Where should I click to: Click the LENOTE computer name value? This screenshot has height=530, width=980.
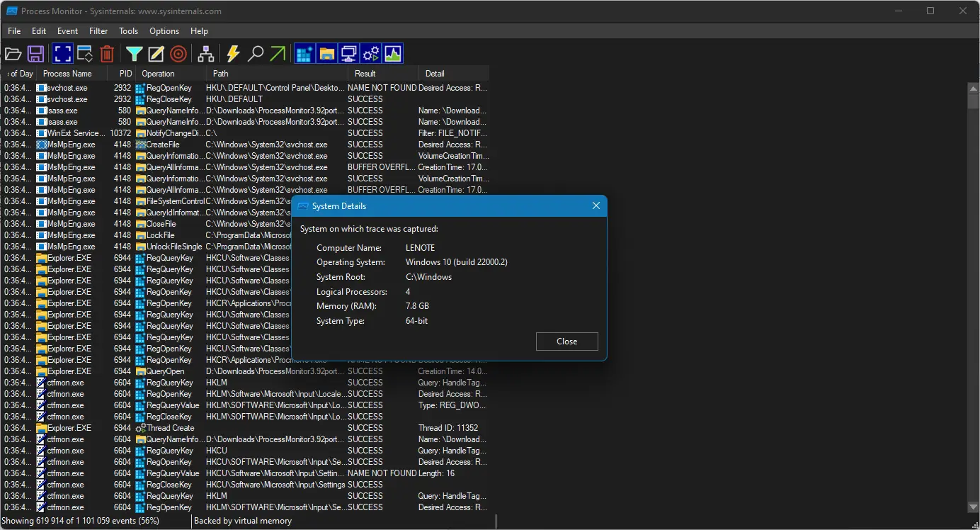click(x=421, y=248)
